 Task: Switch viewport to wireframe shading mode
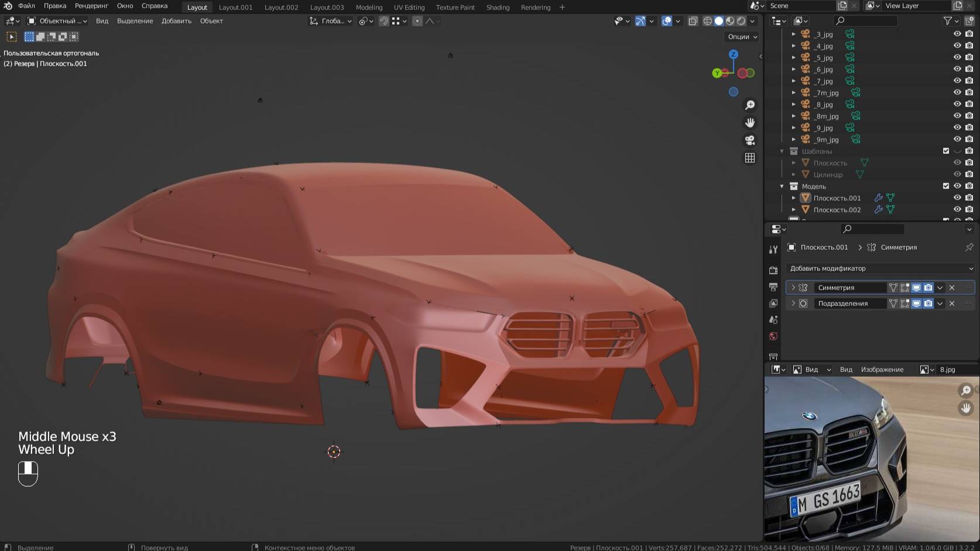pyautogui.click(x=707, y=21)
